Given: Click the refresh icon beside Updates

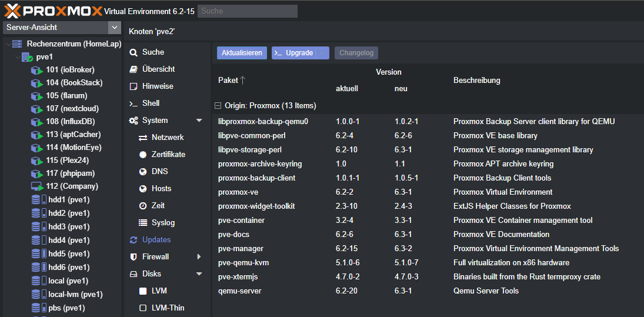Looking at the screenshot, I should [133, 240].
